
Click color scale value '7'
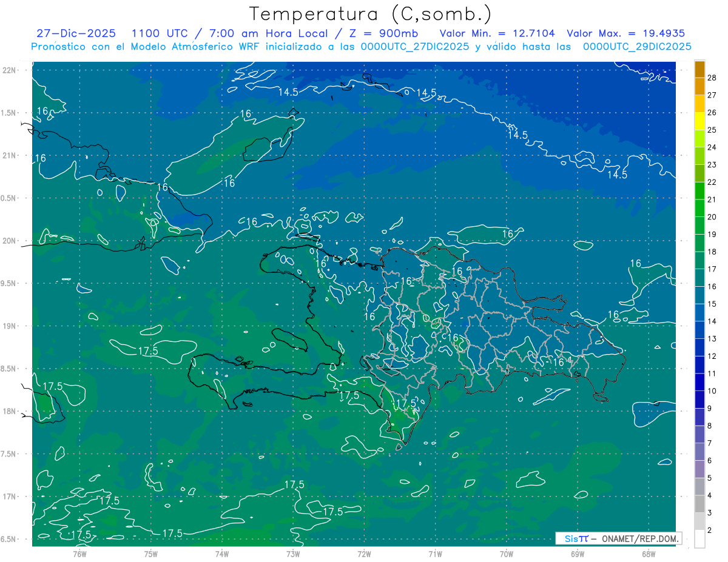710,443
